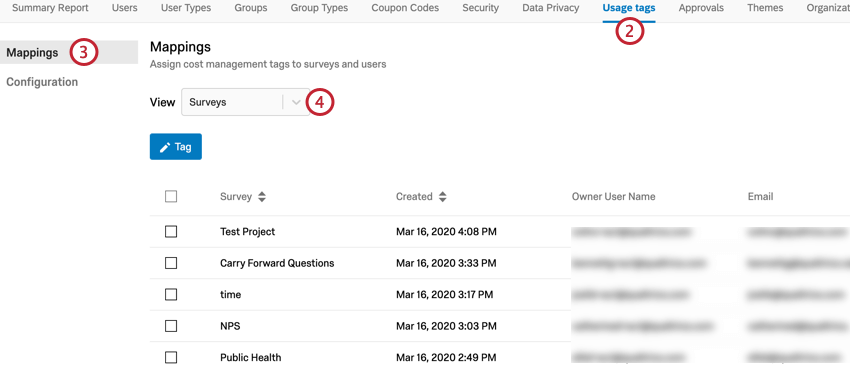The height and width of the screenshot is (370, 850).
Task: Open the Surveys view selector
Action: point(246,102)
